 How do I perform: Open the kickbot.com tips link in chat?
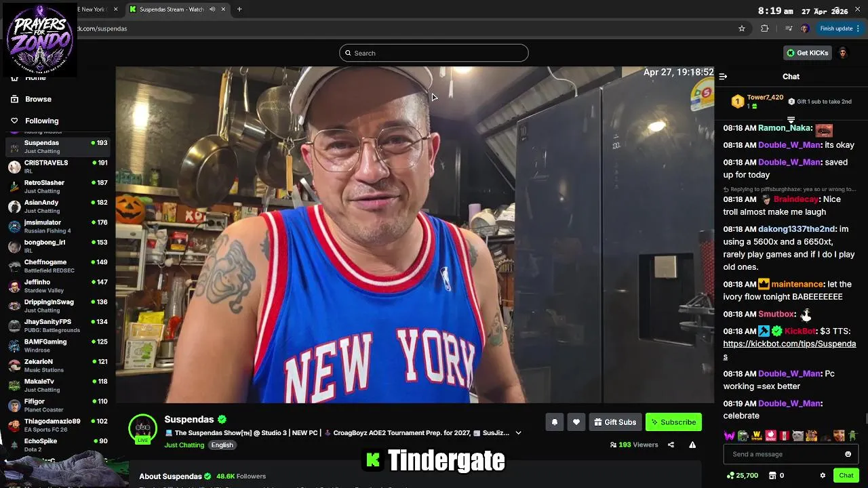coord(789,350)
